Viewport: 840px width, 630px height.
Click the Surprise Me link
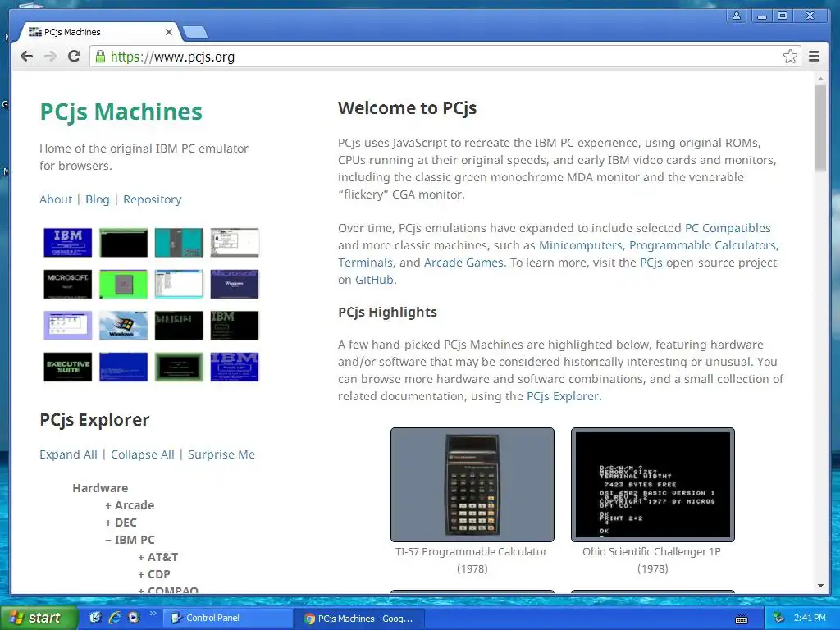pos(221,454)
